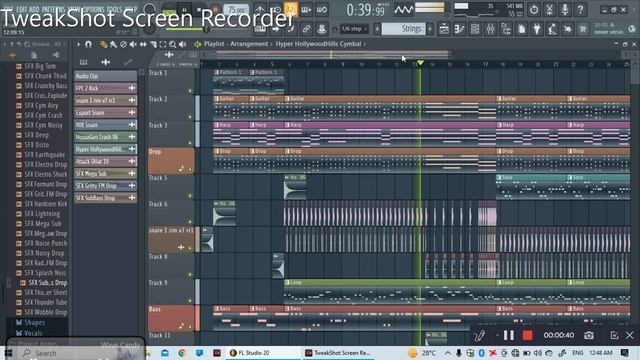Viewport: 640px width, 360px height.
Task: Select FPC 2 Kick clip in picker
Action: (105, 88)
